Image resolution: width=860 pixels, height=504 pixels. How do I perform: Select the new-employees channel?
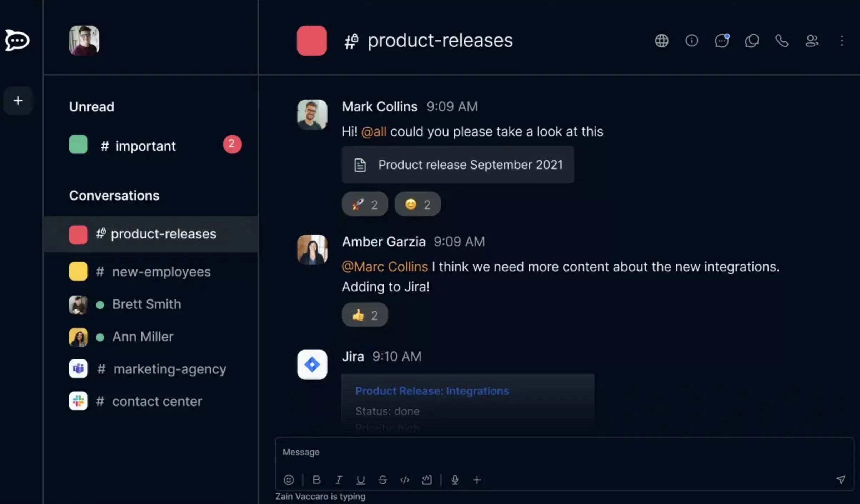pos(151,272)
